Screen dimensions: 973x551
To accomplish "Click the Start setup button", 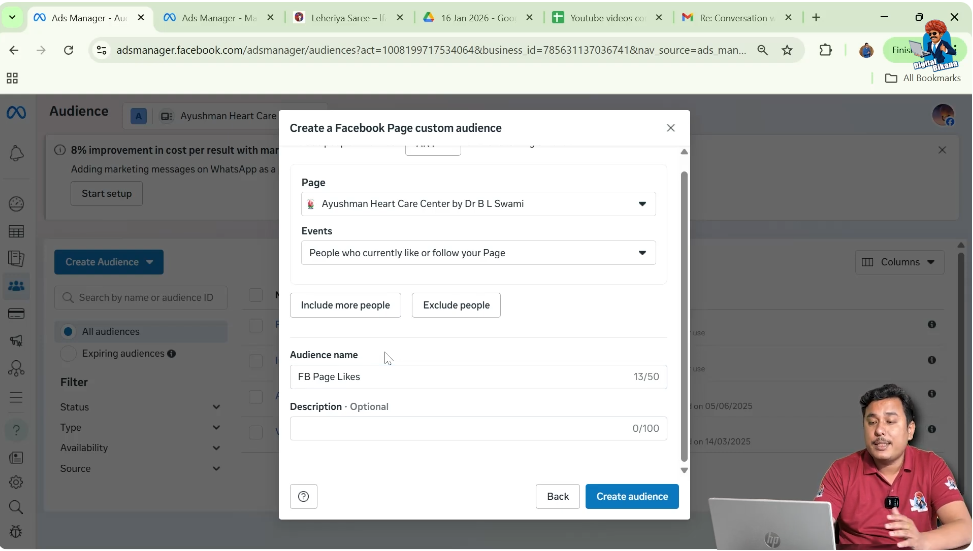I will 106,194.
